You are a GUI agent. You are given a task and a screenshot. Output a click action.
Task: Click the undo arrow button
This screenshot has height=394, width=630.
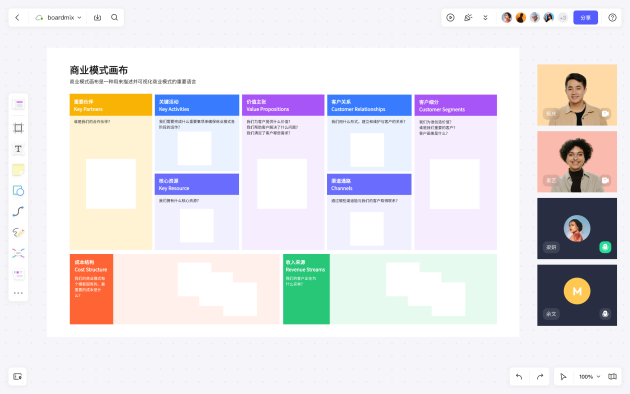(519, 377)
